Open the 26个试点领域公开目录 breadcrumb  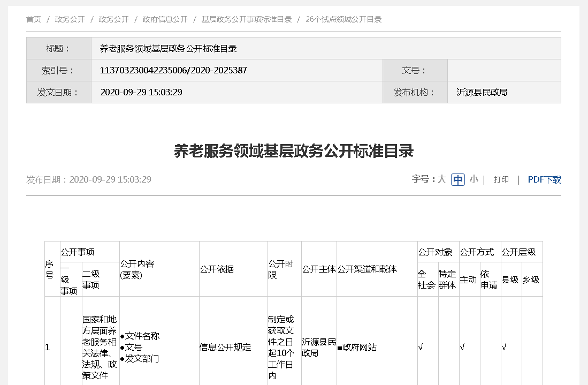pyautogui.click(x=343, y=19)
